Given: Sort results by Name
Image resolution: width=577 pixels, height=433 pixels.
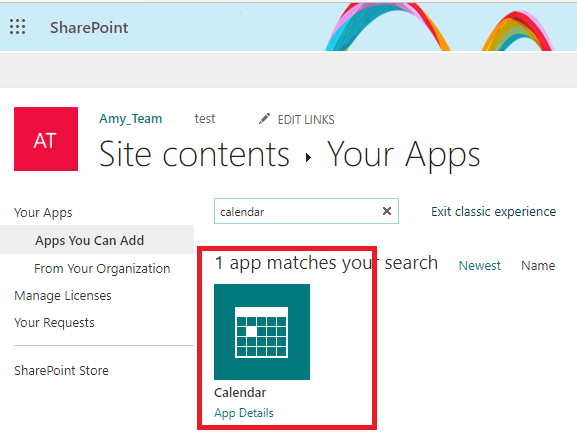Looking at the screenshot, I should (538, 266).
